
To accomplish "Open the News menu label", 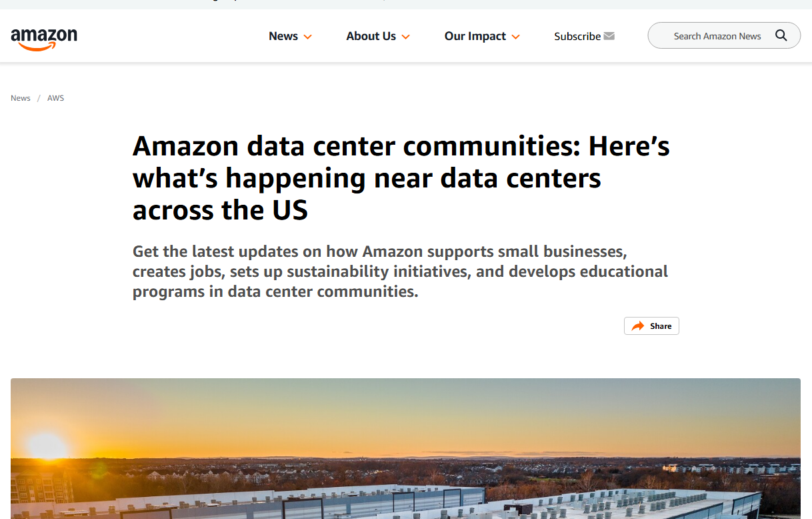I will (x=283, y=36).
